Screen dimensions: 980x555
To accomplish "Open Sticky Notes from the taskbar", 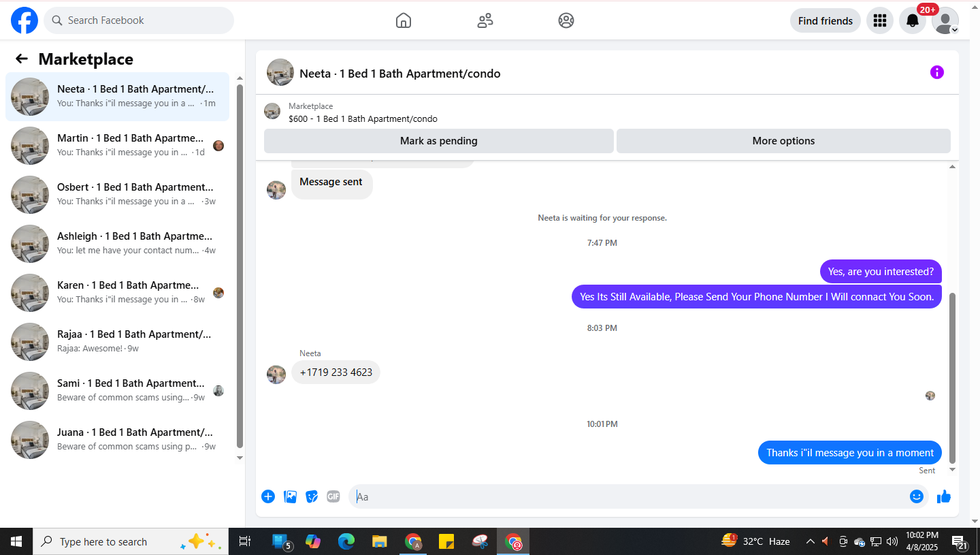I will [x=446, y=541].
